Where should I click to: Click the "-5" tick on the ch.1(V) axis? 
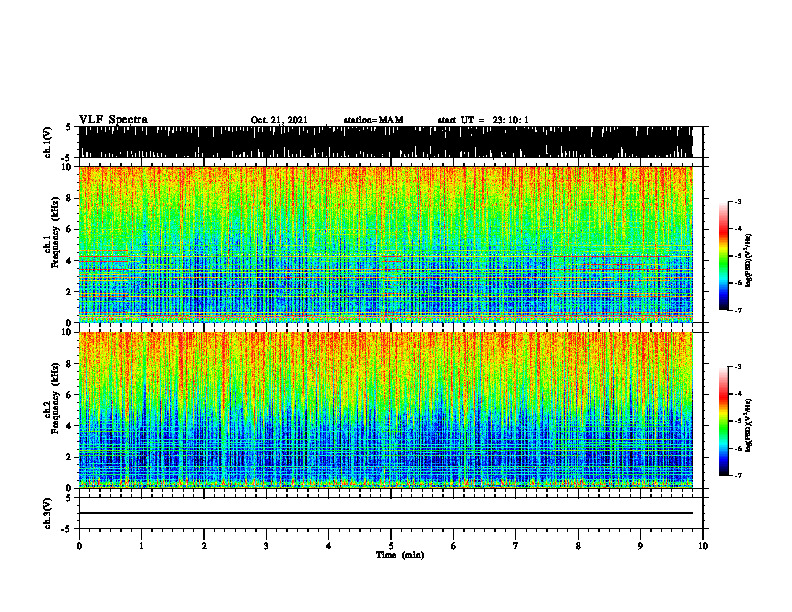[x=67, y=158]
